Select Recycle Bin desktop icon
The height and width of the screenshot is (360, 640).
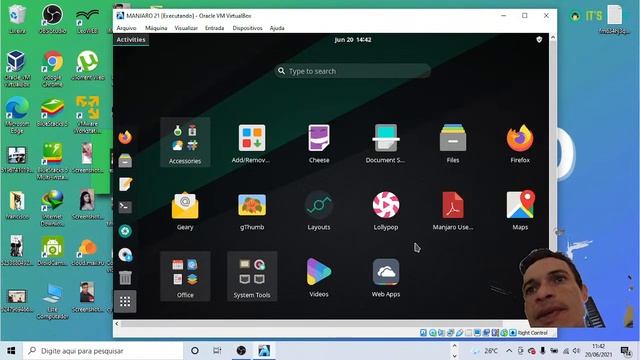pos(17,18)
